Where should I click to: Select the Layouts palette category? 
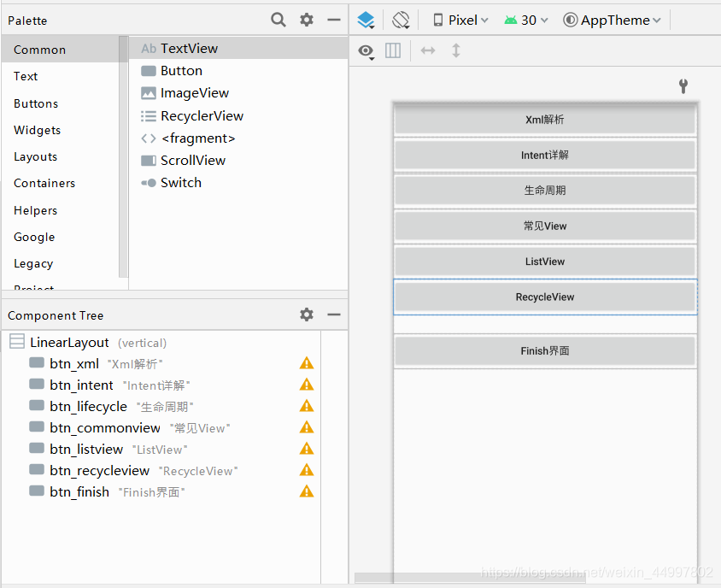pos(61,156)
